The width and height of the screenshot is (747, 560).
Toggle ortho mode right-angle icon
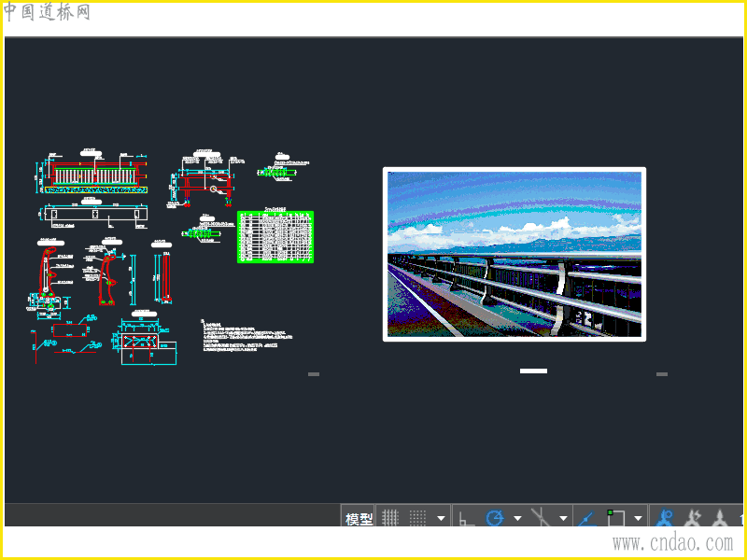pyautogui.click(x=466, y=518)
